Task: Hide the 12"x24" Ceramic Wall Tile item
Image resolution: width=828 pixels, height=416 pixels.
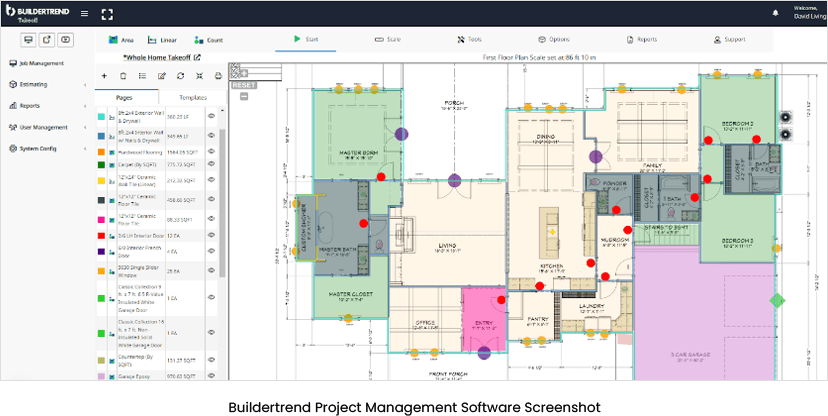Action: pyautogui.click(x=211, y=180)
